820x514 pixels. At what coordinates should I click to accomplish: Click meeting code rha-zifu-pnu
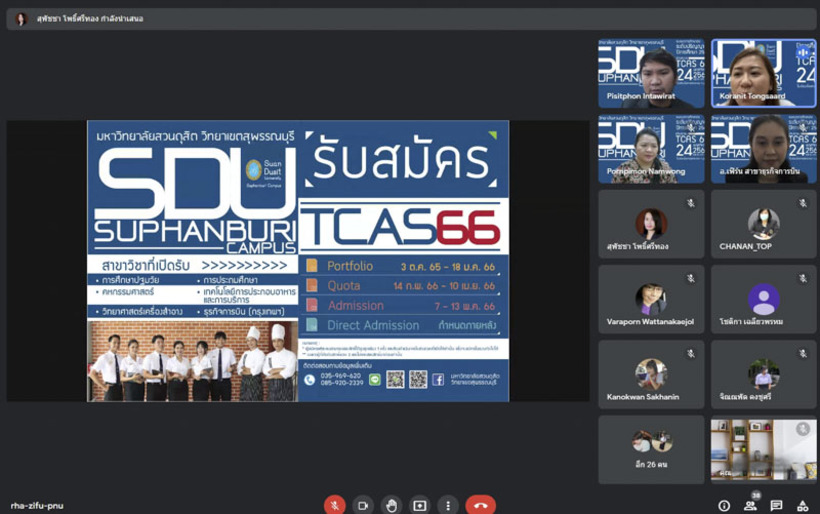(37, 506)
